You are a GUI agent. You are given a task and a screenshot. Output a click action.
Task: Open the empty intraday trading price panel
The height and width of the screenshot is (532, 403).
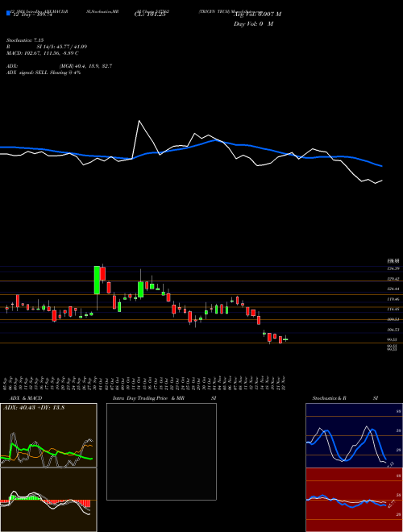(161, 451)
